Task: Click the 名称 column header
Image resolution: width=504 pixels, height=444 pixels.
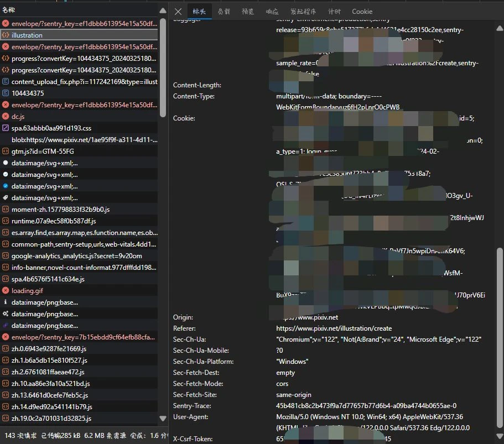Action: [9, 9]
